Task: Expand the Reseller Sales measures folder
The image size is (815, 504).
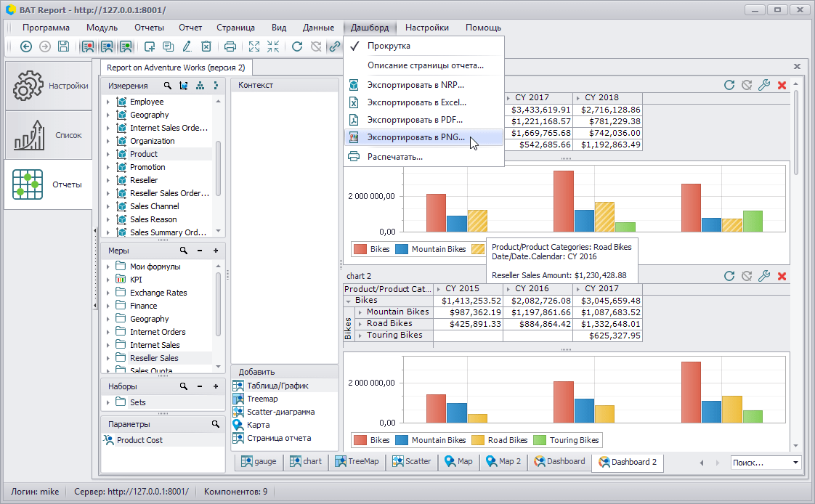Action: click(x=108, y=358)
